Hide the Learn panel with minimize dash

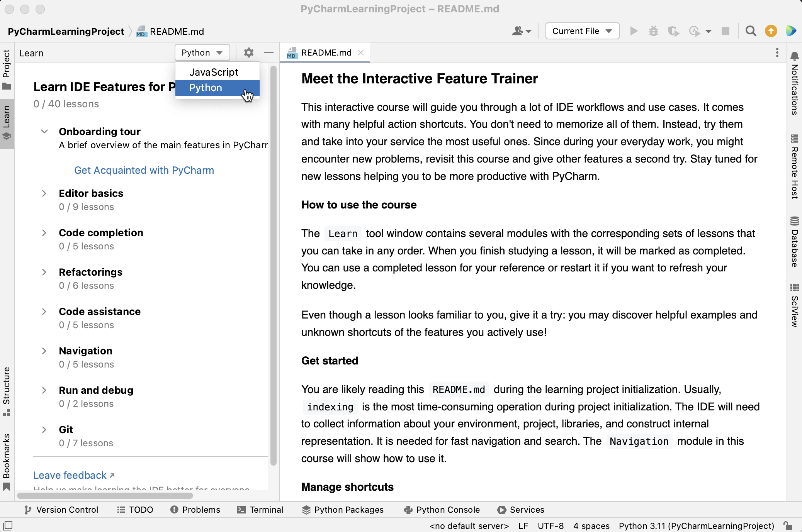pos(269,53)
